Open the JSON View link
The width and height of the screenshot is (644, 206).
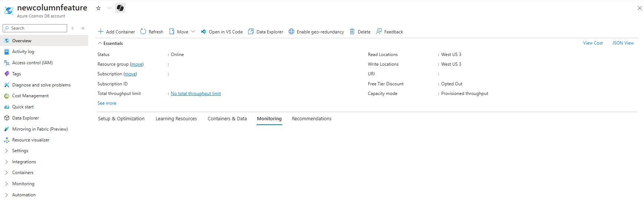tap(623, 43)
